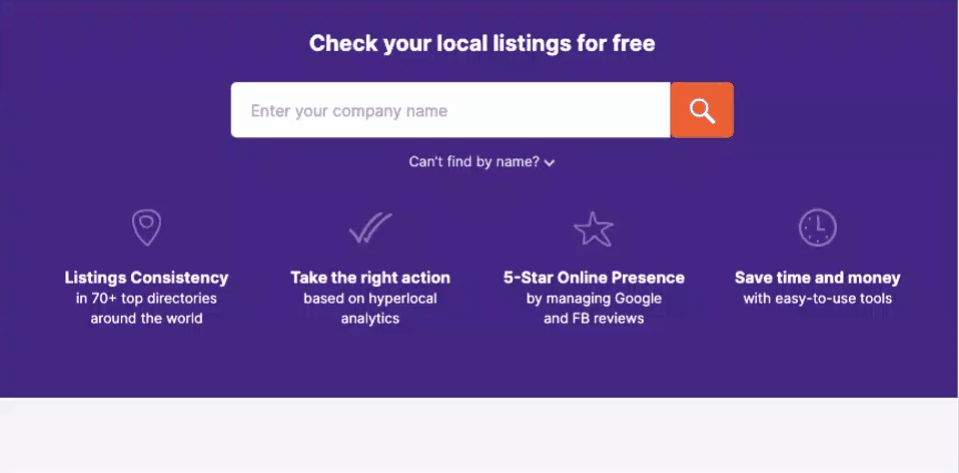Click based on hyperlocal analytics description

(x=370, y=308)
